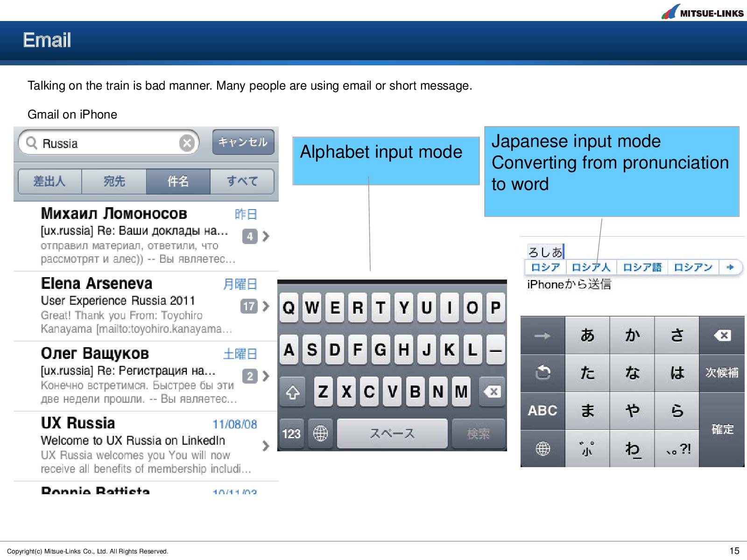The height and width of the screenshot is (560, 747).
Task: Choose the ロシア人 conversion candidate
Action: point(591,267)
